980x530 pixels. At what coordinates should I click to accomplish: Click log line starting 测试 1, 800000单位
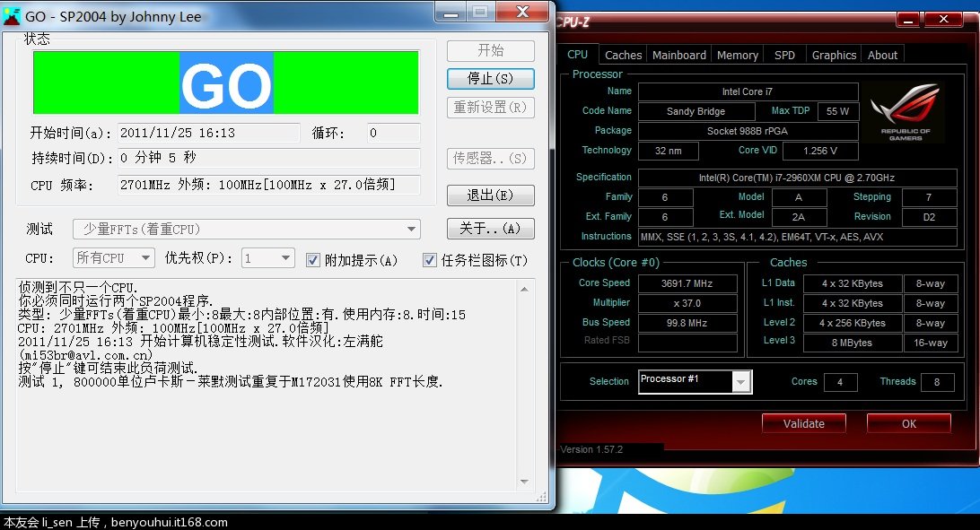[230, 381]
